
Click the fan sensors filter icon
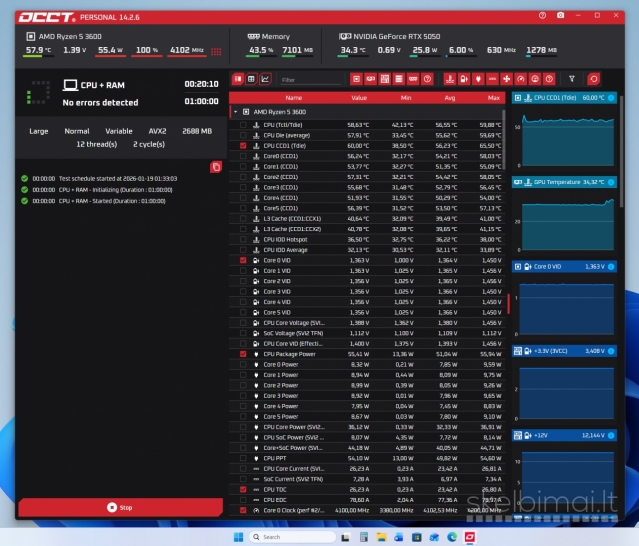pos(507,79)
